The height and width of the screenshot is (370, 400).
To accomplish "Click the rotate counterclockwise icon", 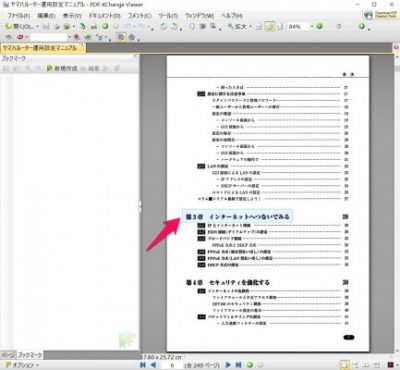I will point(163,26).
